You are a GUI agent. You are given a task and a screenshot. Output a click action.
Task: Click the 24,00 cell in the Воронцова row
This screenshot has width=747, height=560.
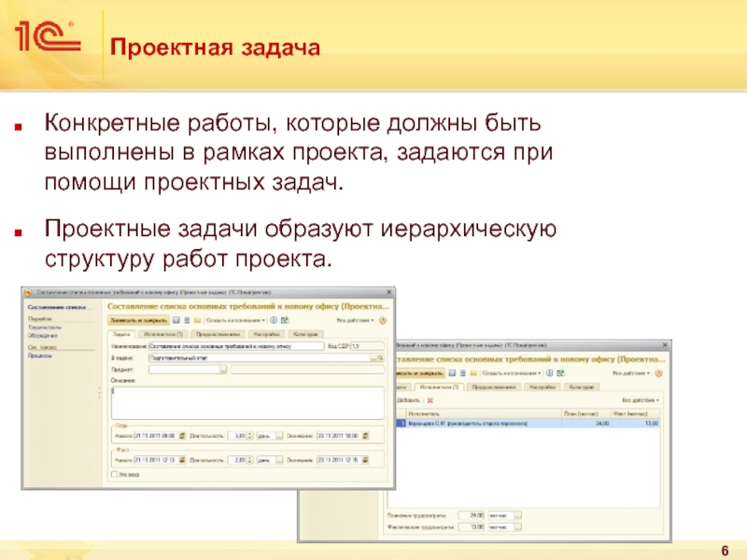pos(586,424)
